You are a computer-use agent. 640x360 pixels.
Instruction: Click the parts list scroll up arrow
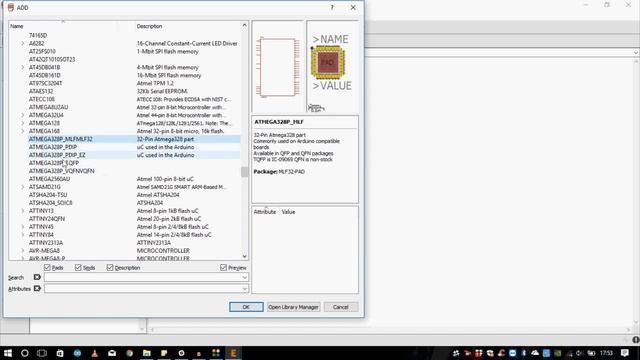pos(244,25)
